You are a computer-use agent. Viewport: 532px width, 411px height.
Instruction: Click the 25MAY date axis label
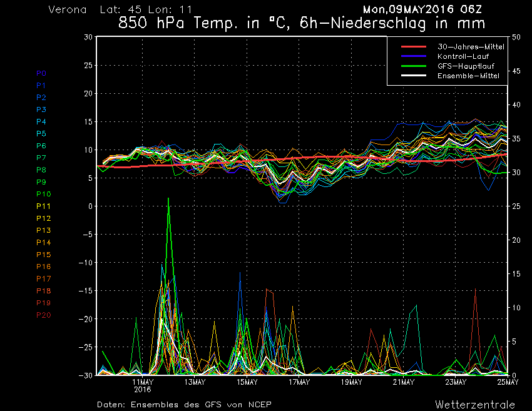coord(508,382)
